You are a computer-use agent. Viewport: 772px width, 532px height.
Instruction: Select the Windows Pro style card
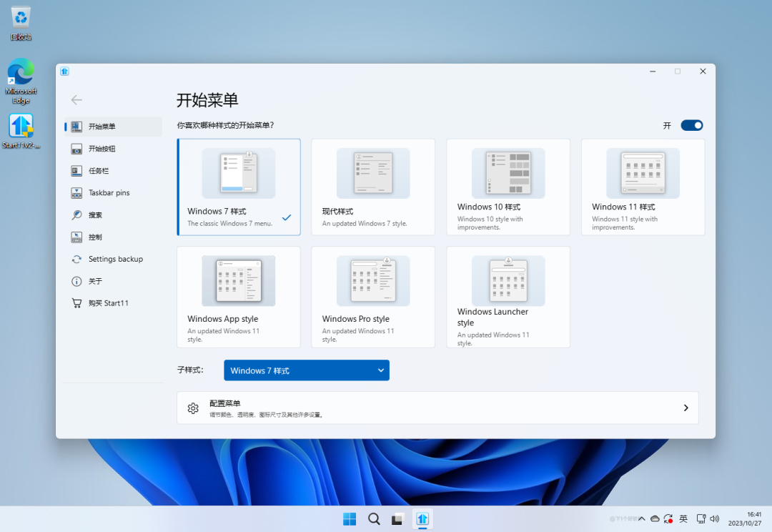pos(372,297)
